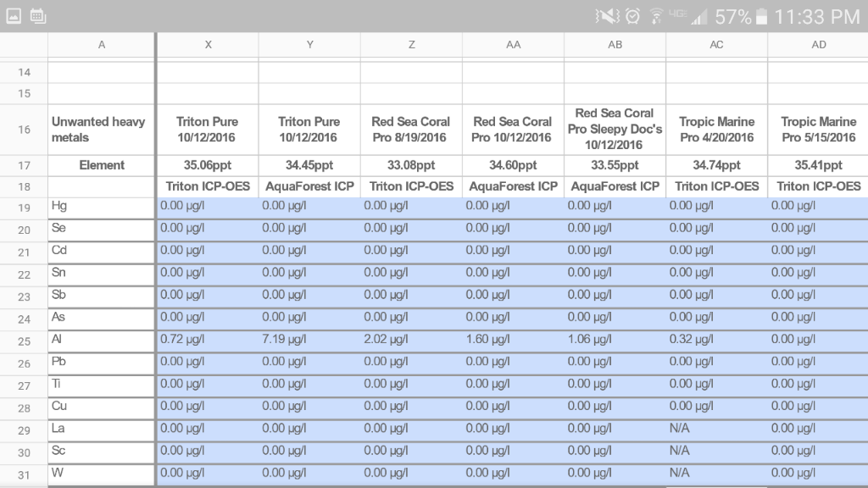Select the Se element cell
The height and width of the screenshot is (488, 868).
(x=102, y=230)
